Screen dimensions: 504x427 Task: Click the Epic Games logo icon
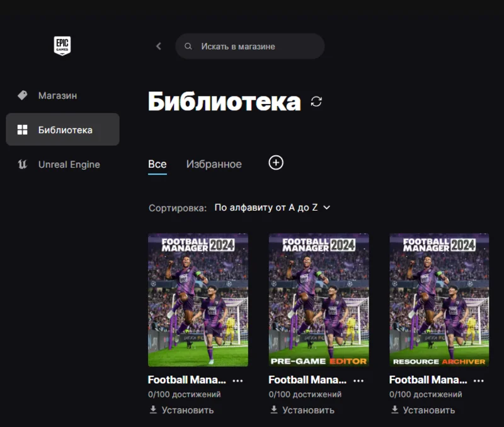tap(62, 46)
